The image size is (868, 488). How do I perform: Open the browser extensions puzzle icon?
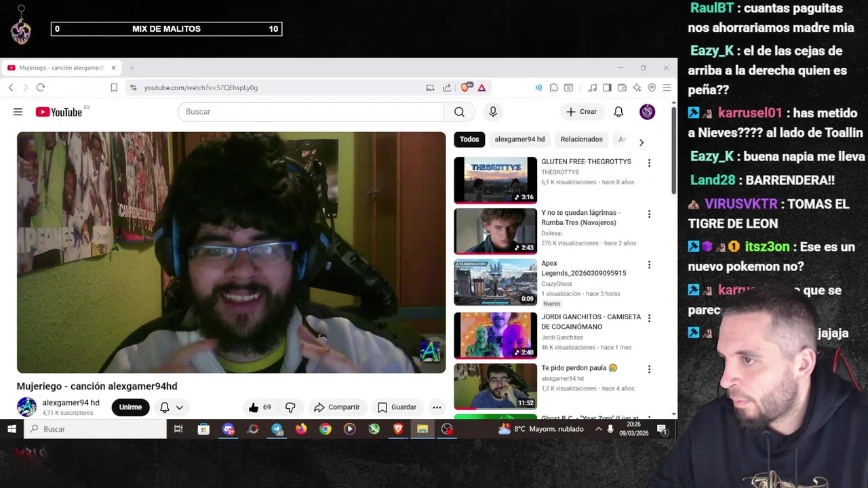[x=553, y=87]
